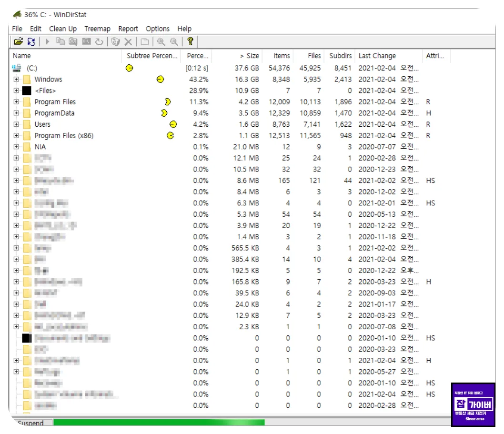Click the 54,376 items count

(x=279, y=68)
